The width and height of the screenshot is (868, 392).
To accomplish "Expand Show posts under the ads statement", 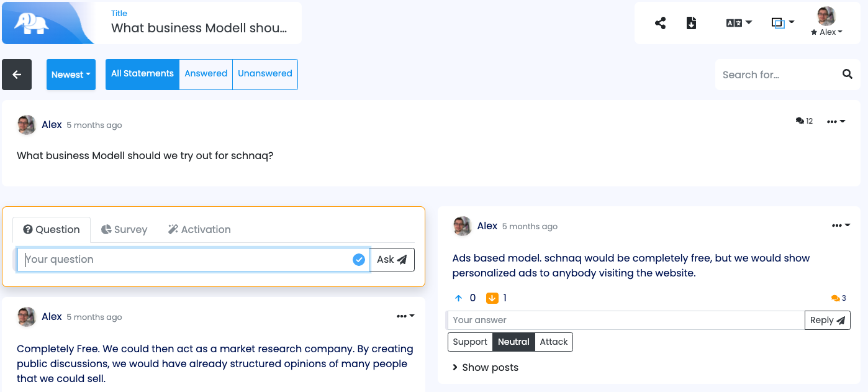I will [x=485, y=367].
